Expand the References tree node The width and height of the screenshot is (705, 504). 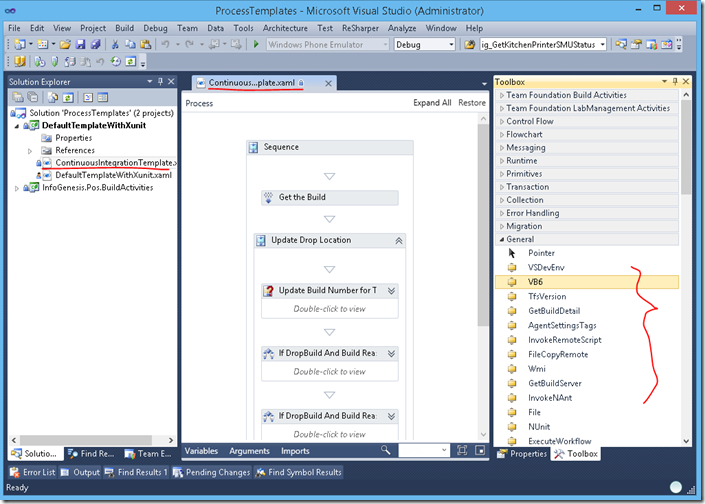coord(30,151)
